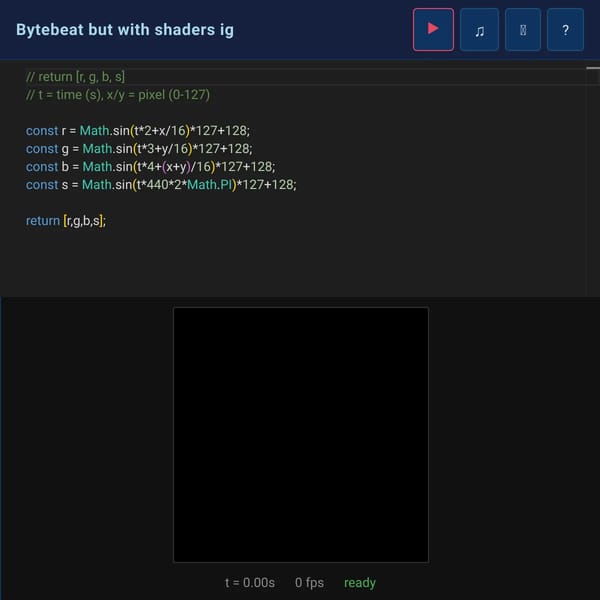The width and height of the screenshot is (600, 600).
Task: Place cursor in the 'const r' code line
Action: (x=138, y=130)
